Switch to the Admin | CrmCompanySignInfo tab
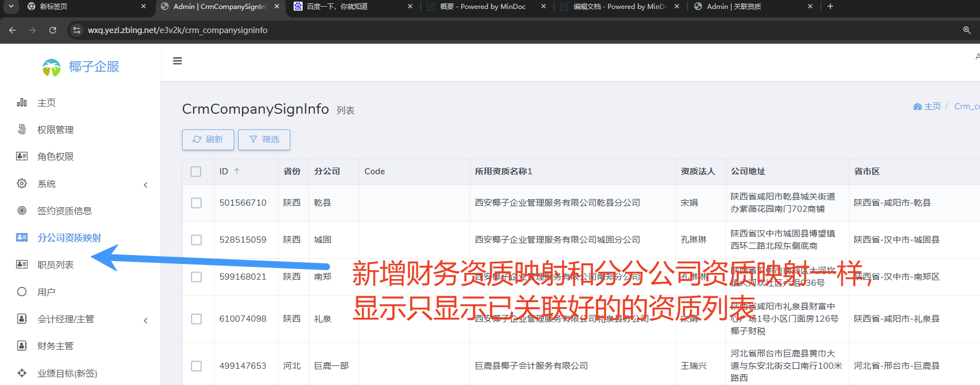The height and width of the screenshot is (385, 980). coord(220,7)
